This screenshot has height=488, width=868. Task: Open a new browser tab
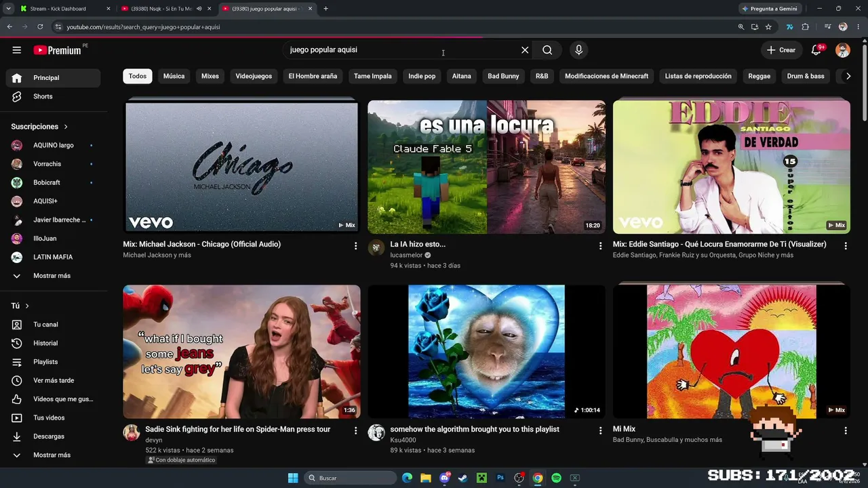click(x=325, y=9)
